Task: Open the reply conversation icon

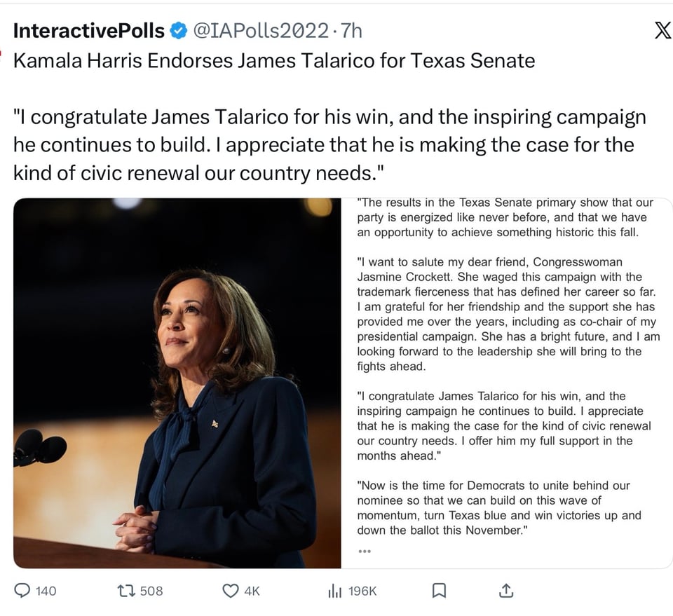Action: click(x=22, y=591)
